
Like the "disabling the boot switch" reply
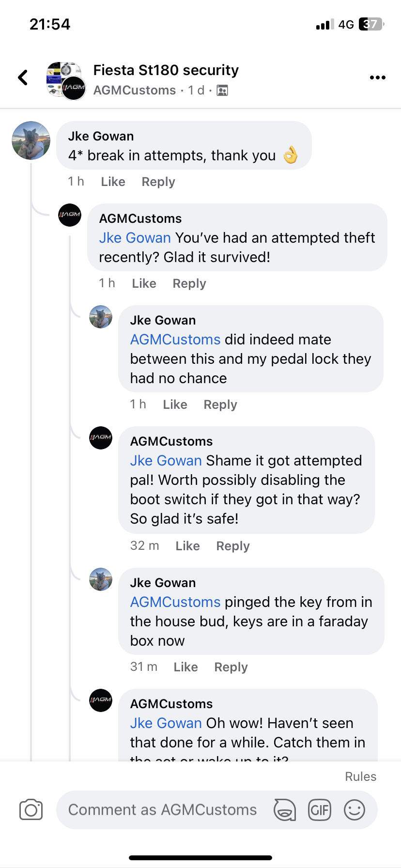point(187,546)
